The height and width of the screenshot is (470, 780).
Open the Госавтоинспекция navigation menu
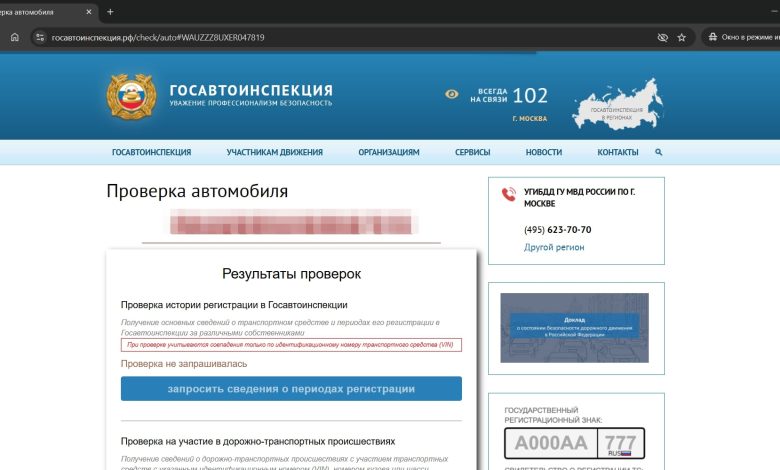coord(151,153)
